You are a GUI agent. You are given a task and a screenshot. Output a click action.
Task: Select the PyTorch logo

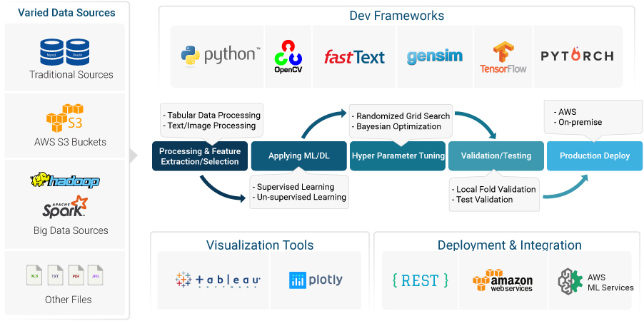point(577,56)
